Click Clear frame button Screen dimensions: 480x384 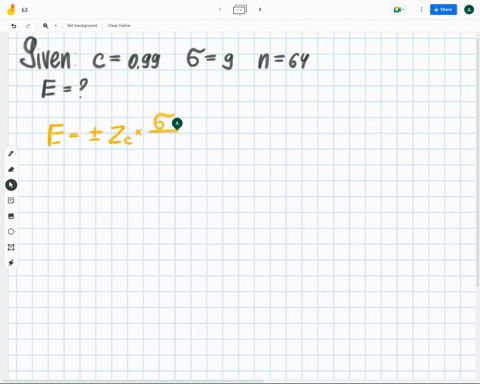[119, 26]
